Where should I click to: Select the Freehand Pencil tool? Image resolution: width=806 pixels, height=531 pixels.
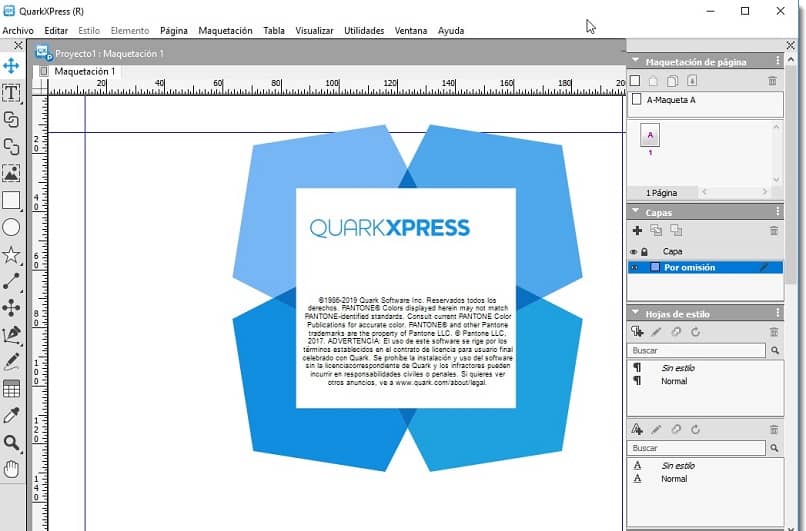pyautogui.click(x=11, y=362)
